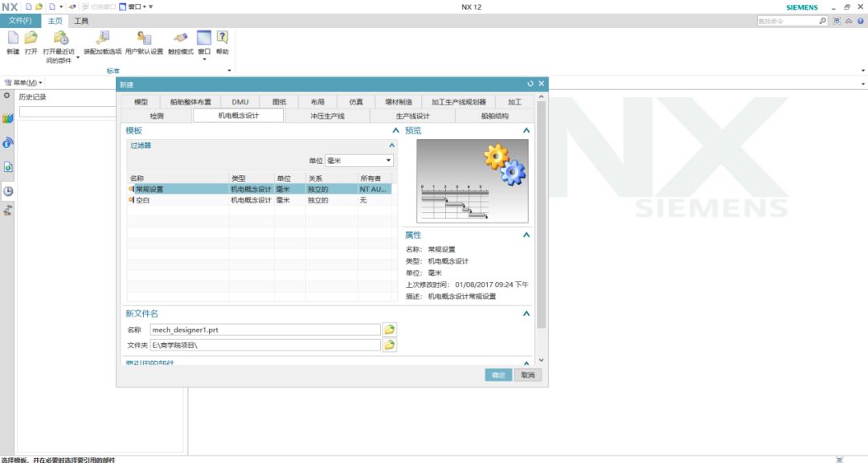The height and width of the screenshot is (463, 868).
Task: Switch to the 工具 ribbon tab
Action: point(81,21)
